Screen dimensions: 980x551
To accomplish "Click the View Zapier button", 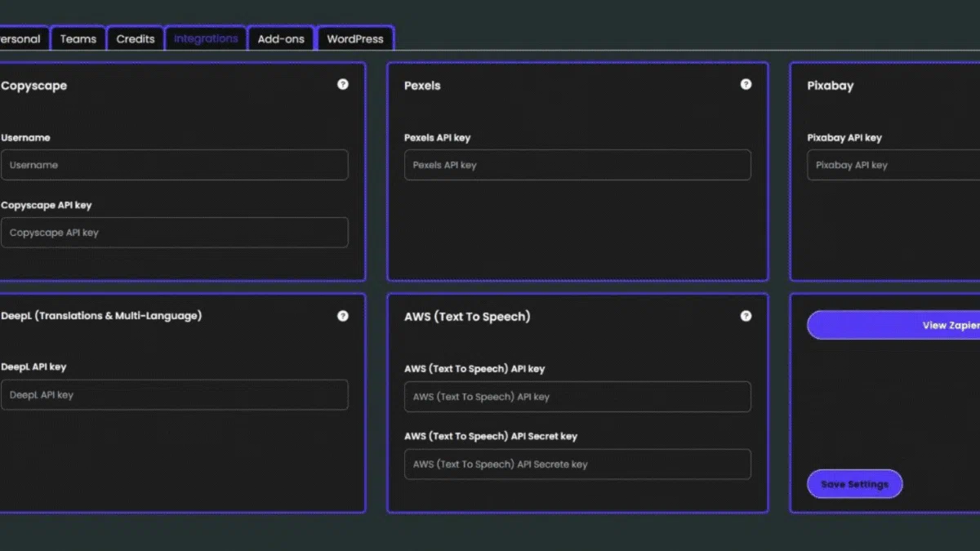I will coord(893,325).
